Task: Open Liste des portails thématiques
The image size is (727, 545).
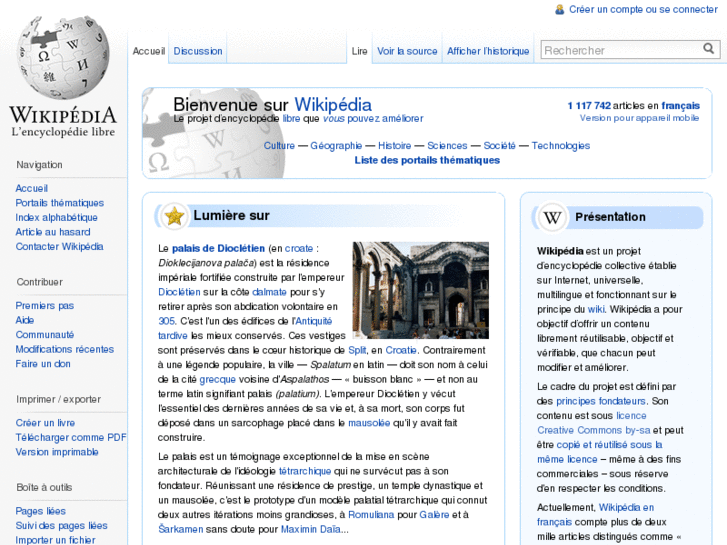Action: point(427,160)
